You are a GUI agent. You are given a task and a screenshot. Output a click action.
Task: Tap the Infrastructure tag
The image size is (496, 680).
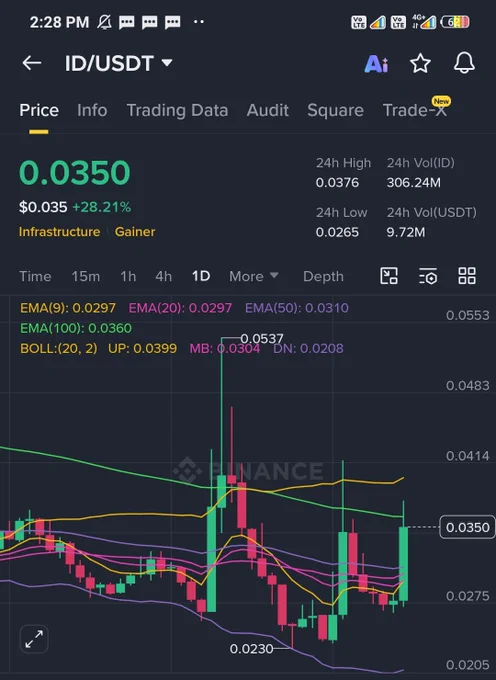tap(59, 232)
